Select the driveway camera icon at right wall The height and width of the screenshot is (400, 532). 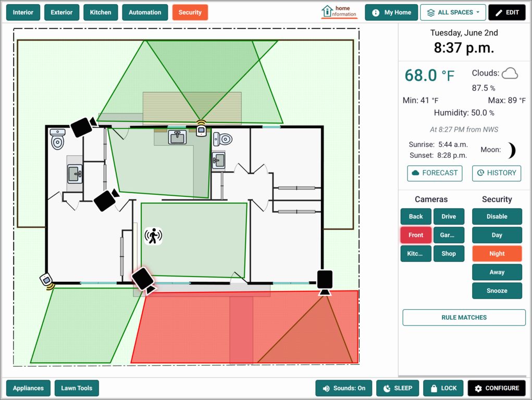[325, 282]
